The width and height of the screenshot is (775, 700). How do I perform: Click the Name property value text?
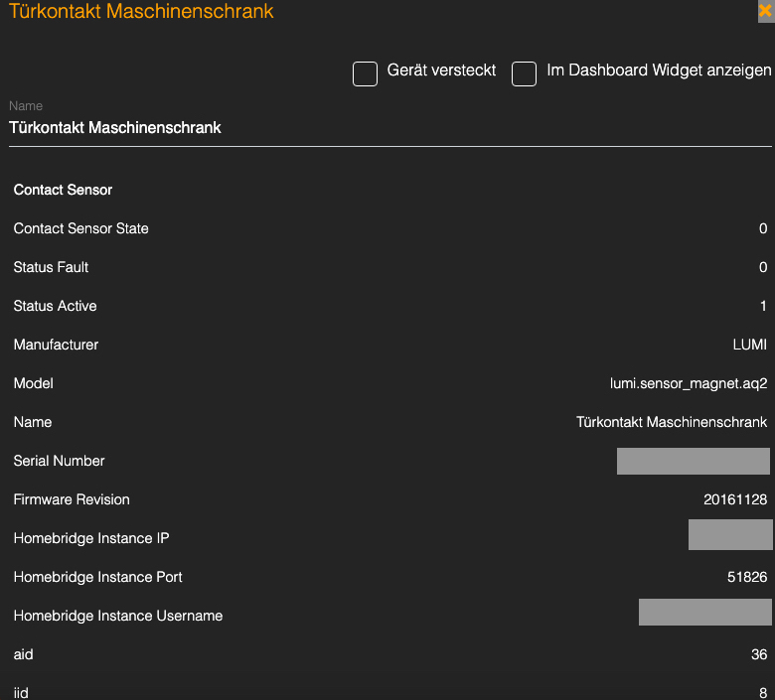(x=672, y=422)
